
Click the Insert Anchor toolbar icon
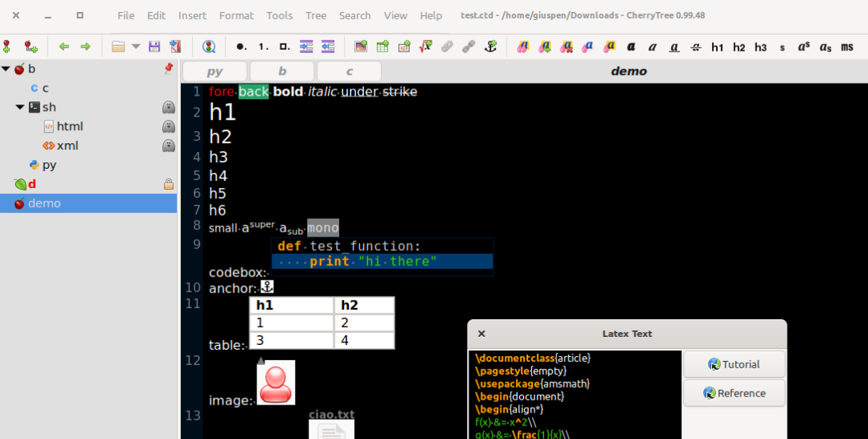pyautogui.click(x=490, y=47)
